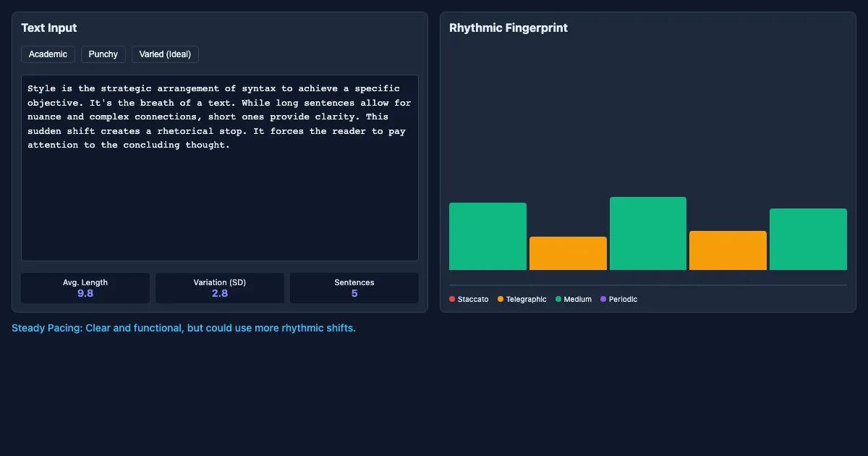
Task: Click the Staccato legend label
Action: pos(473,299)
